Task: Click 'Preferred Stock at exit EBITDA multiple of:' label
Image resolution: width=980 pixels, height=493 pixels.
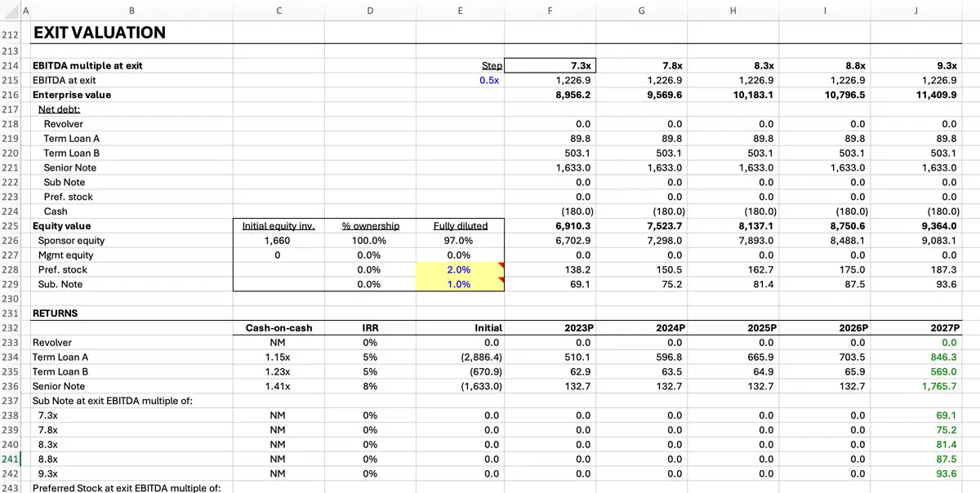Action: (127, 488)
